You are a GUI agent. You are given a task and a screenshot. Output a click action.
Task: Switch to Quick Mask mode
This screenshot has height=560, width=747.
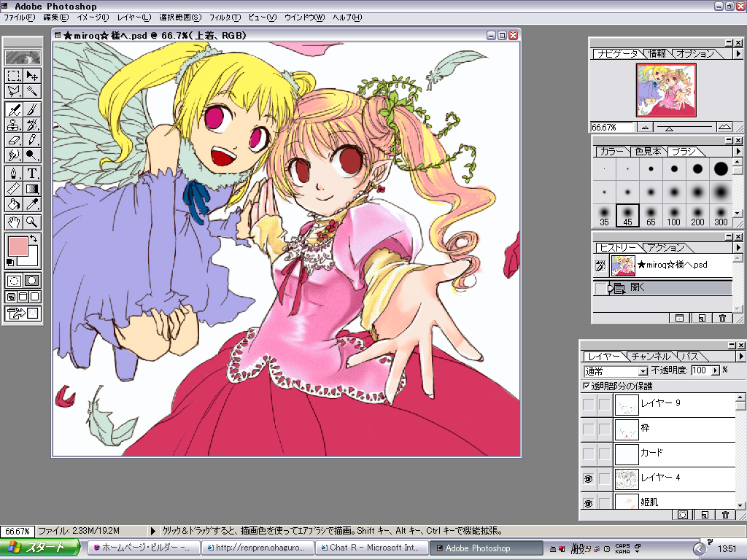(x=31, y=281)
